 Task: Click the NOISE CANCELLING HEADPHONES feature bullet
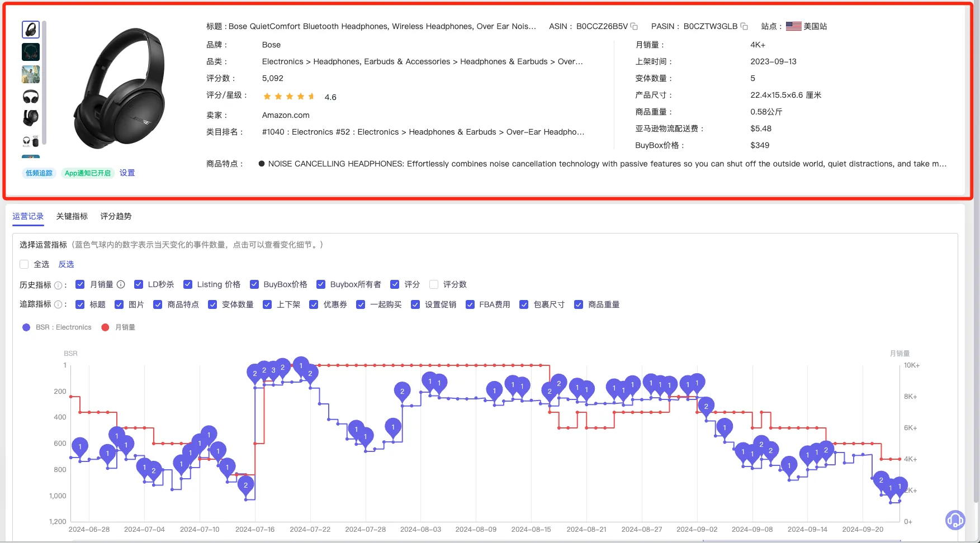[x=603, y=164]
